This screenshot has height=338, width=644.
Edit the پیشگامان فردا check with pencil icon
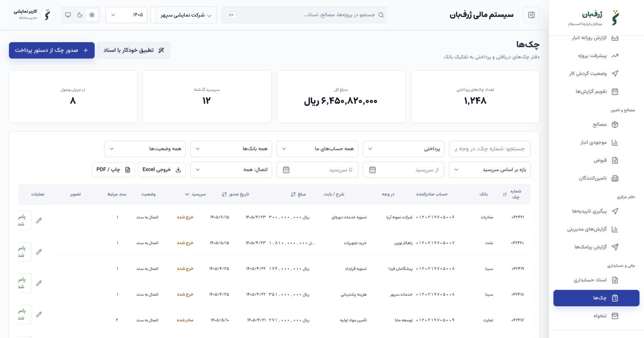[x=39, y=283]
